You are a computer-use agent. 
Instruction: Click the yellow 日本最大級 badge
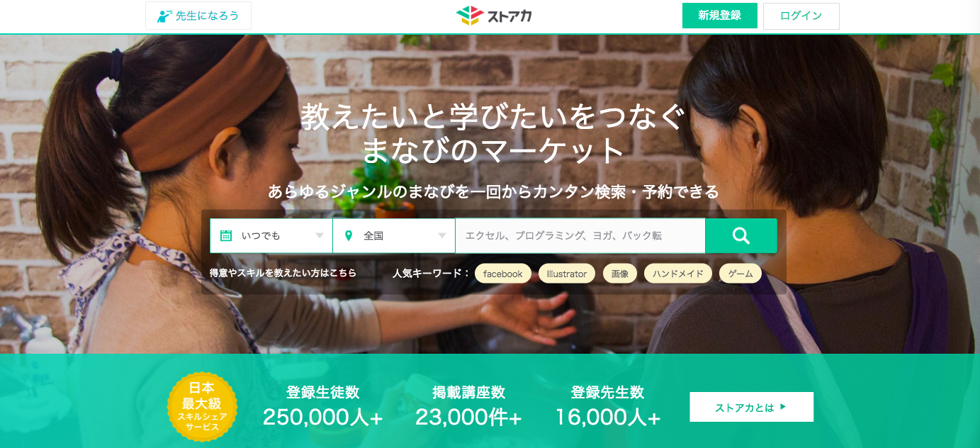coord(202,407)
